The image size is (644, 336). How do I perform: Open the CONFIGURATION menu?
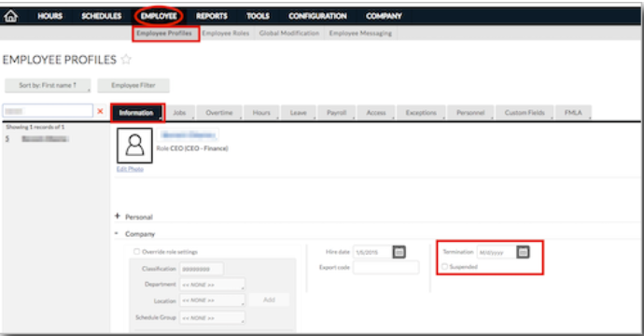317,16
